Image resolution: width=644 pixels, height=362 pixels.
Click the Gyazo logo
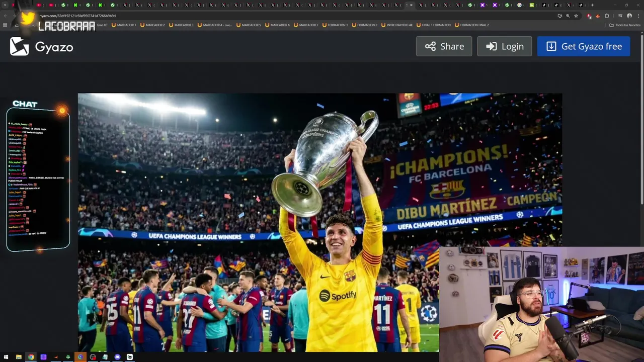41,47
